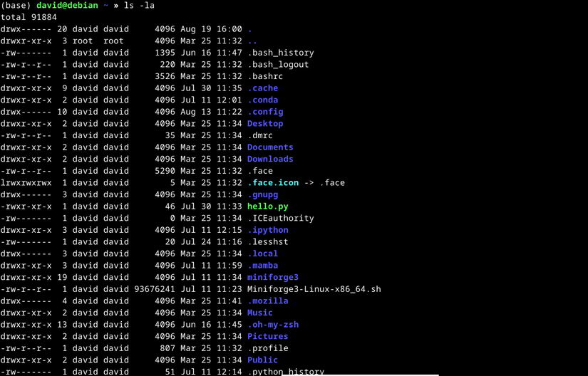This screenshot has width=588, height=376.
Task: Click the Music folder name
Action: (x=259, y=313)
